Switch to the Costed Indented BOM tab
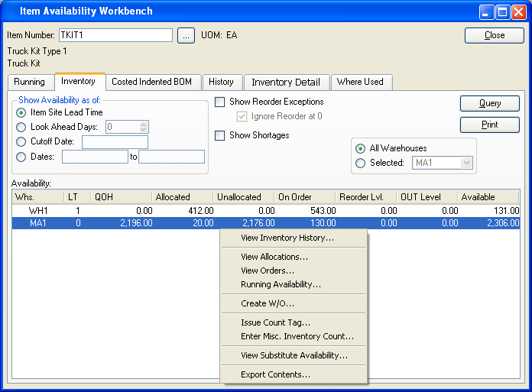Viewport: 532px width, 392px height. pos(151,82)
